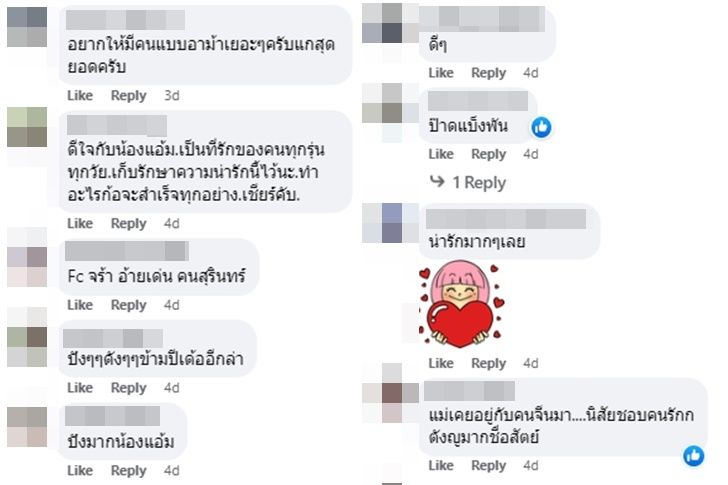Click the like reaction badge on the last right-hand comment
Image resolution: width=728 pixels, height=485 pixels.
(694, 456)
